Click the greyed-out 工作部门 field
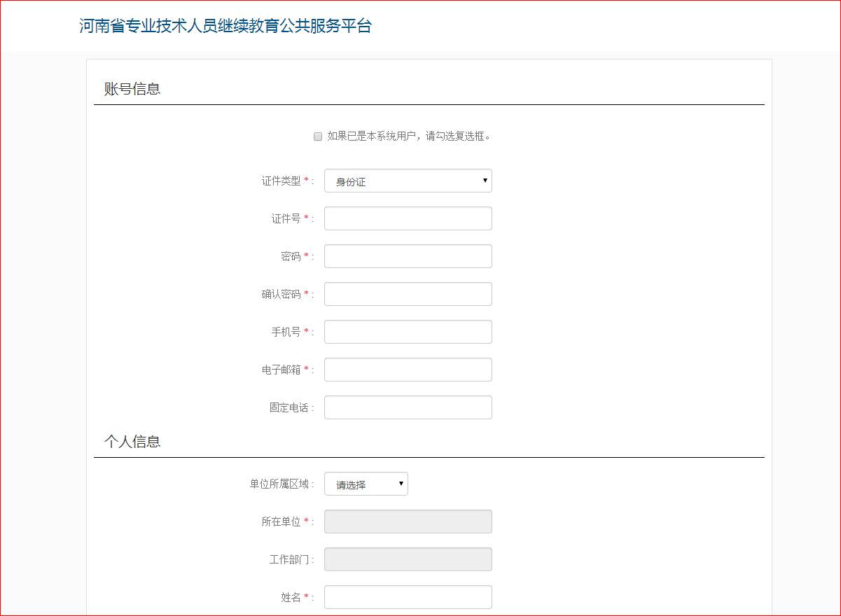841x616 pixels. tap(408, 559)
